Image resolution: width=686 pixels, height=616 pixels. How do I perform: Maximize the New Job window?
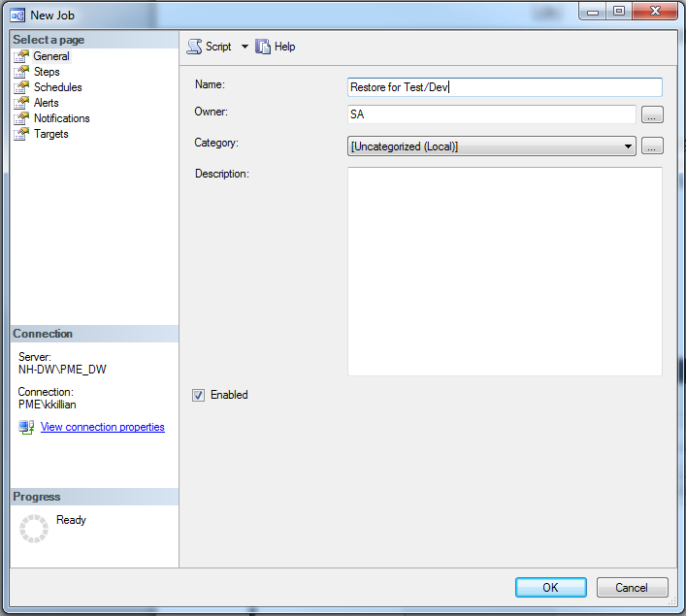619,12
